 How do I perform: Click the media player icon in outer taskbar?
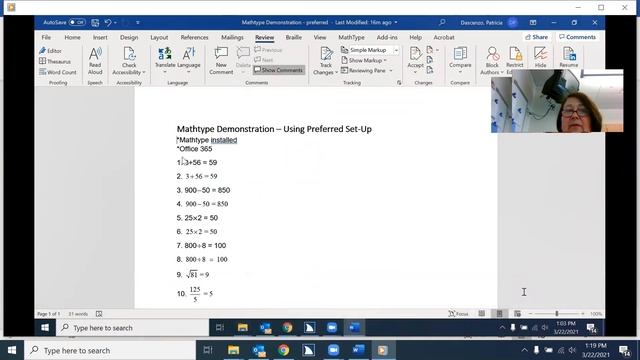pyautogui.click(x=382, y=350)
